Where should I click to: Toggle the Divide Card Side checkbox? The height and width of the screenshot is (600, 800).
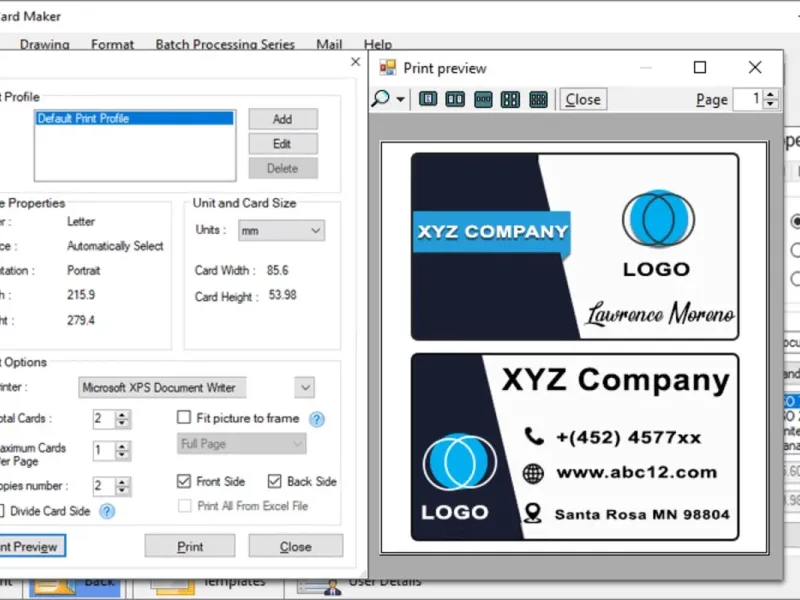(2, 511)
